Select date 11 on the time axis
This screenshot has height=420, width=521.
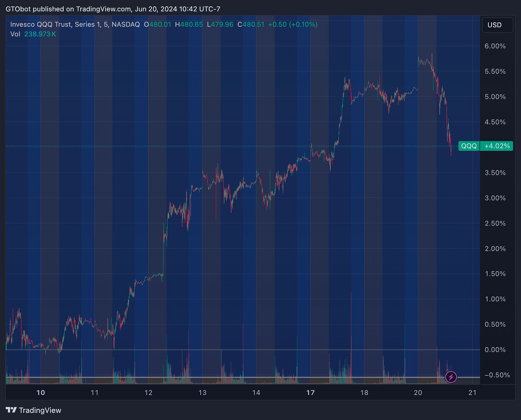tap(94, 393)
